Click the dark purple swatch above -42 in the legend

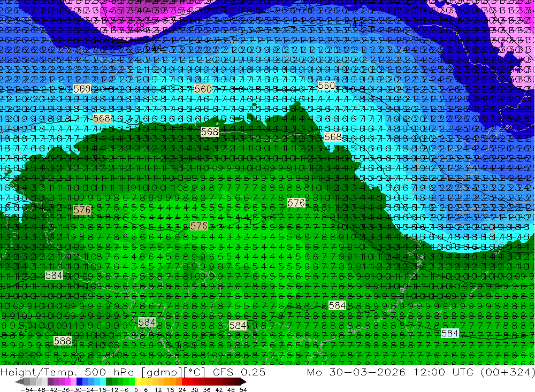click(x=50, y=382)
